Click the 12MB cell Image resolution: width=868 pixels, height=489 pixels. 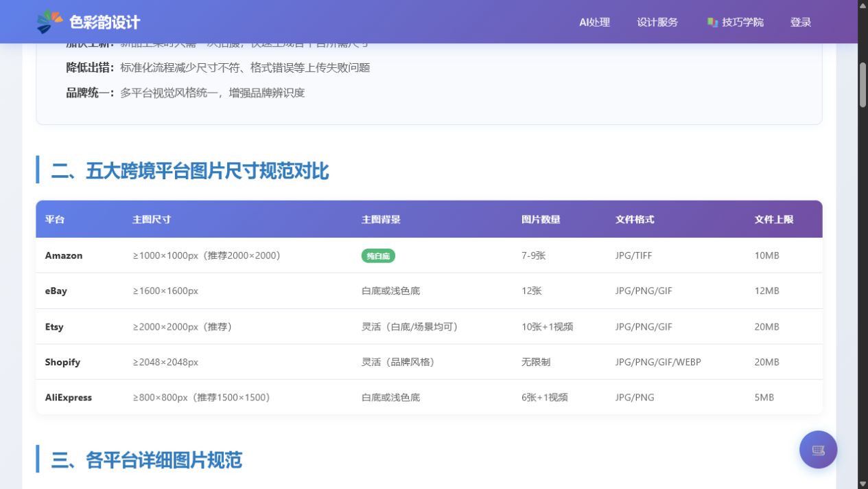(767, 291)
